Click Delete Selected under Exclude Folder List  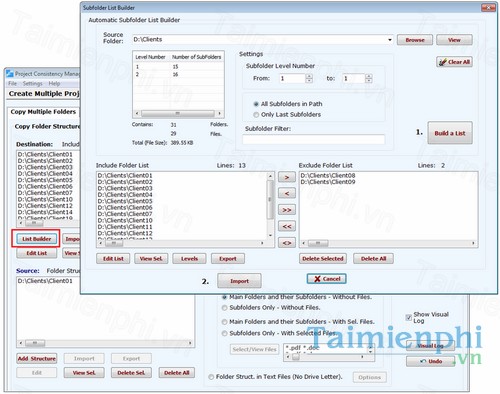323,259
